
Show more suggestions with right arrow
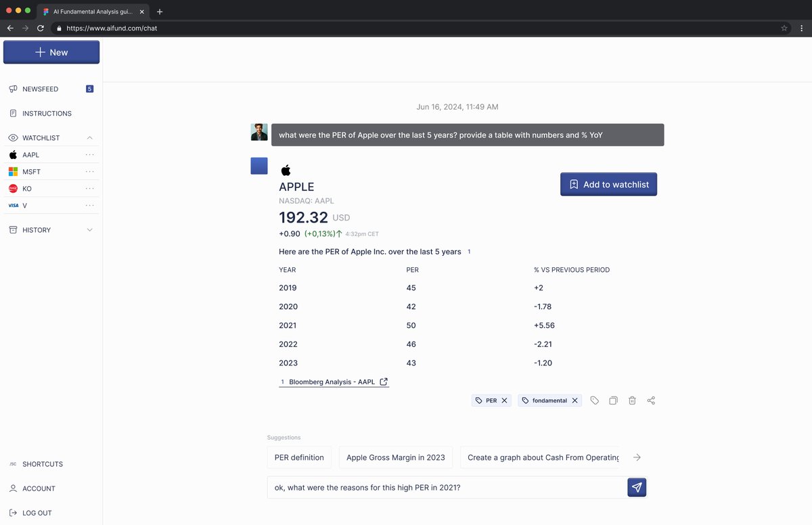(637, 457)
